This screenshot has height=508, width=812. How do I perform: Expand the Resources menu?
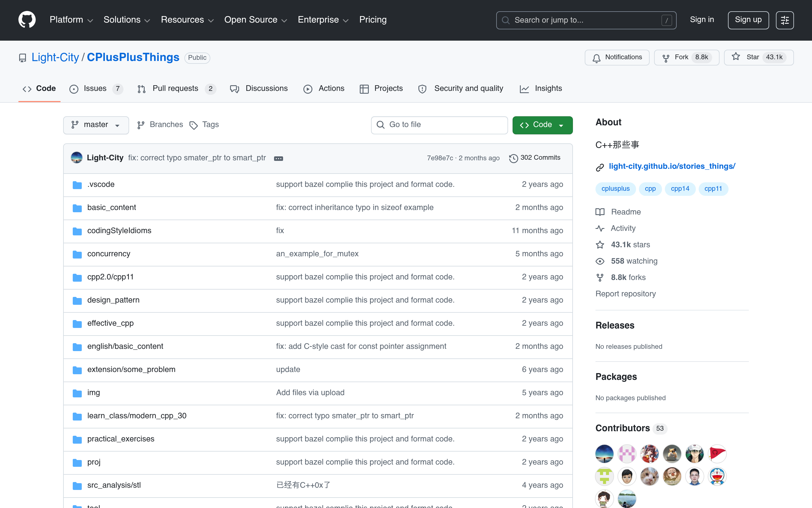coord(187,20)
